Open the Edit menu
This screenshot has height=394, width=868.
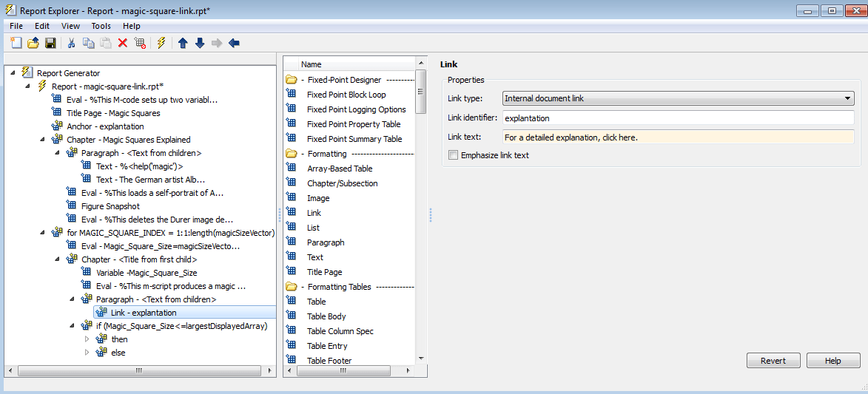pyautogui.click(x=42, y=26)
